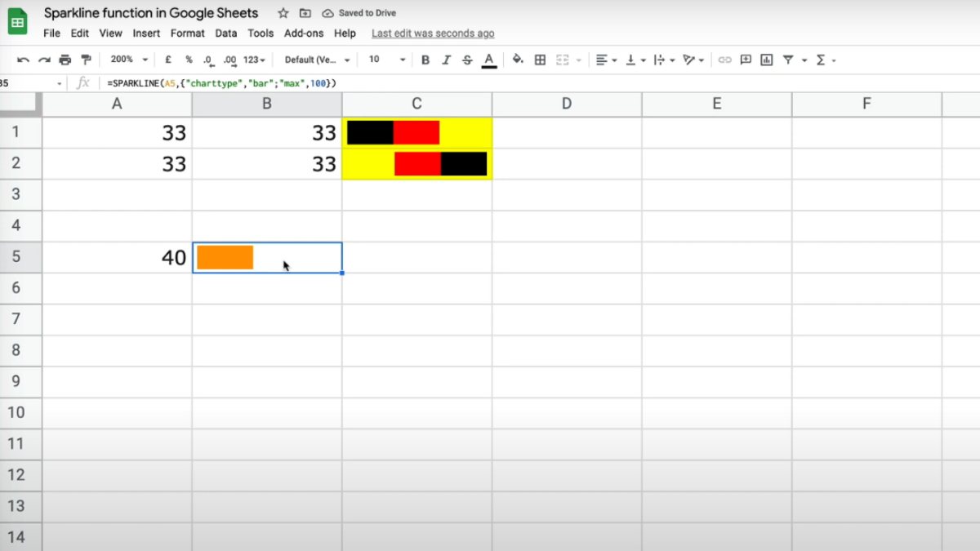Click into the SPARKLINE formula bar
Viewport: 980px width, 551px height.
point(539,83)
